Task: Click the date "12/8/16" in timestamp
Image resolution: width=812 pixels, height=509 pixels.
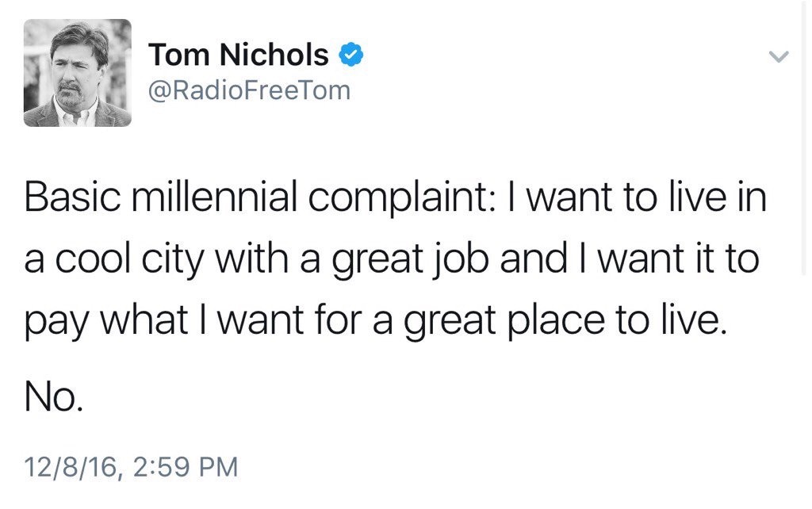Action: pyautogui.click(x=71, y=466)
